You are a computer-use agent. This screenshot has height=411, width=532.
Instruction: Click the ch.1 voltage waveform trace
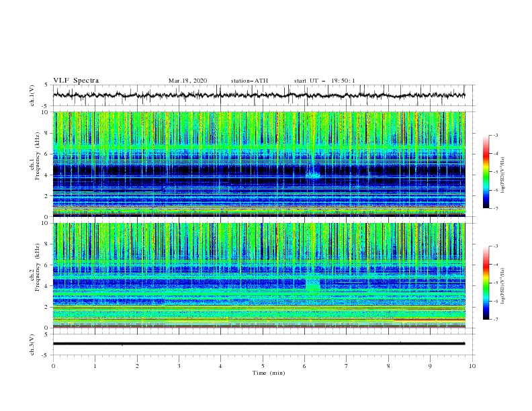[259, 95]
